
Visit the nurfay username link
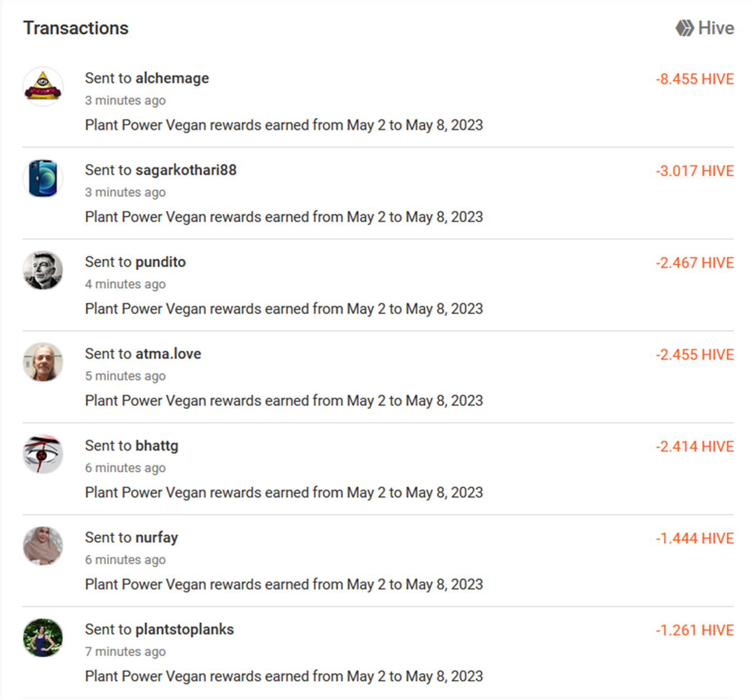tap(156, 538)
